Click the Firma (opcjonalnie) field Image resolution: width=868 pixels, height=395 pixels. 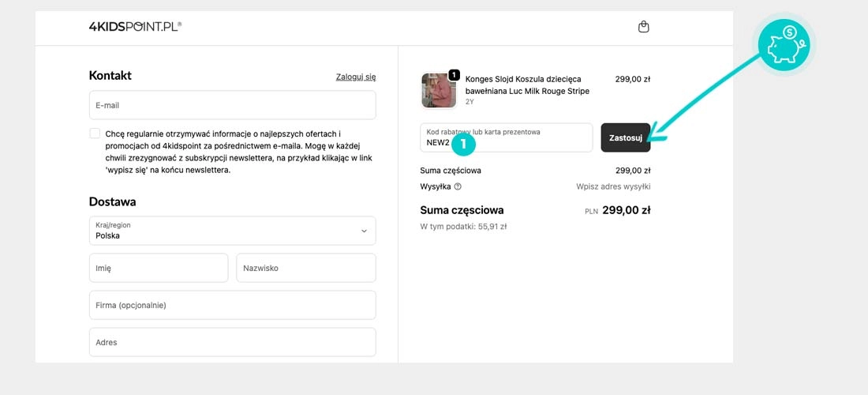[x=232, y=305]
